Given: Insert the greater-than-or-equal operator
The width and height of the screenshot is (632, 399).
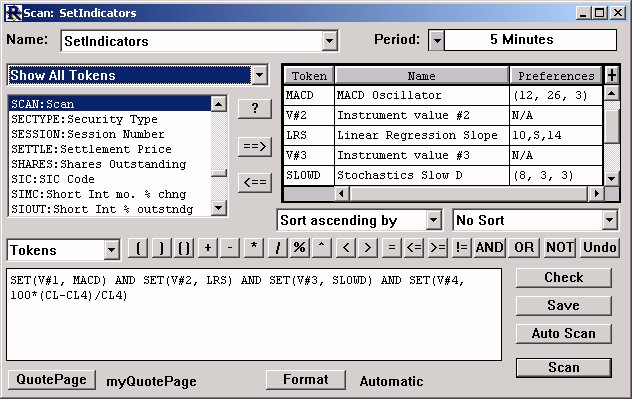Looking at the screenshot, I should 437,248.
